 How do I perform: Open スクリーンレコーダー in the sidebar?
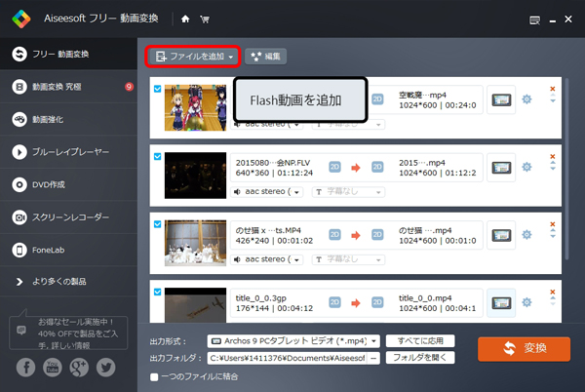point(68,217)
